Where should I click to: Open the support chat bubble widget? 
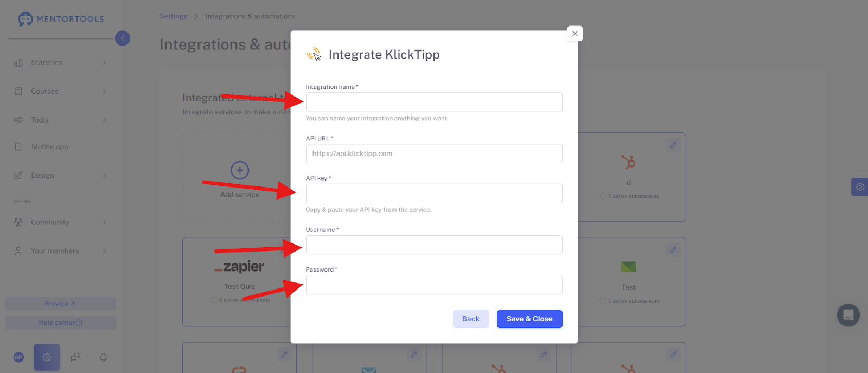point(848,315)
